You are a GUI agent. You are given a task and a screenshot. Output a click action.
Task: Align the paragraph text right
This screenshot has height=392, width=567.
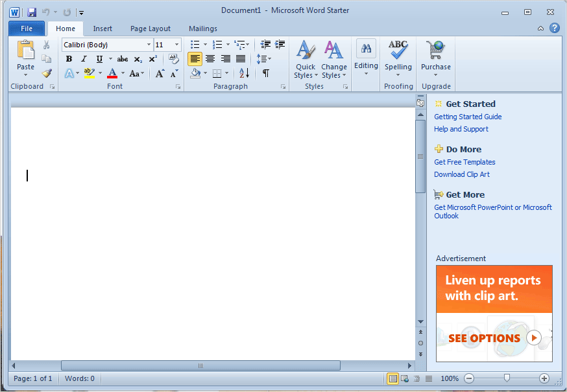pos(225,58)
